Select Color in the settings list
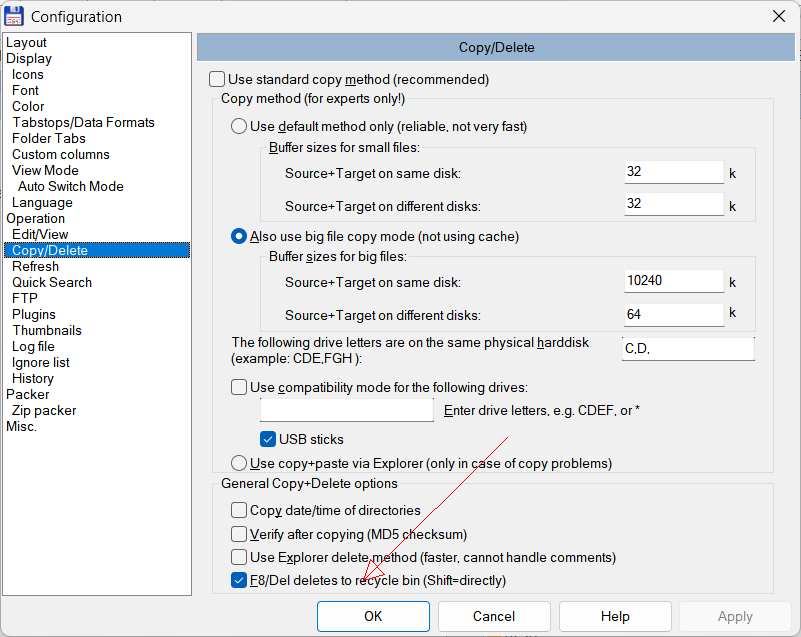 pos(28,106)
